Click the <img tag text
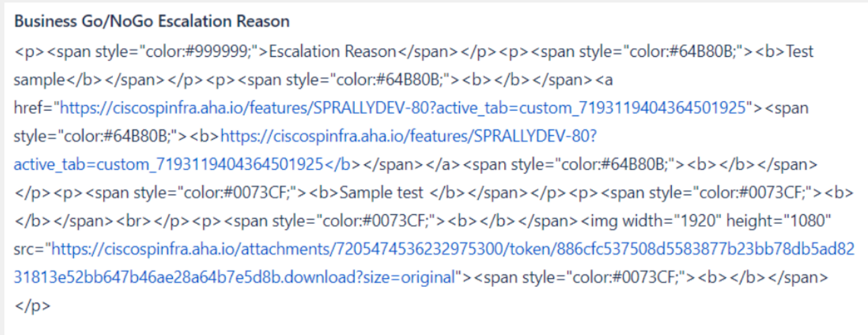This screenshot has width=868, height=335. [600, 221]
